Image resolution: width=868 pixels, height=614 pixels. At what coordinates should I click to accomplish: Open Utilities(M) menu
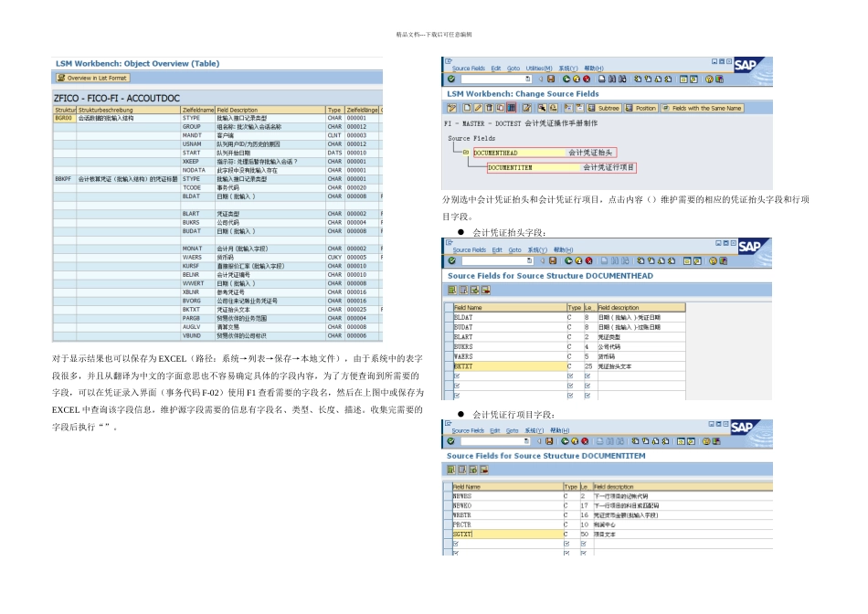coord(539,69)
